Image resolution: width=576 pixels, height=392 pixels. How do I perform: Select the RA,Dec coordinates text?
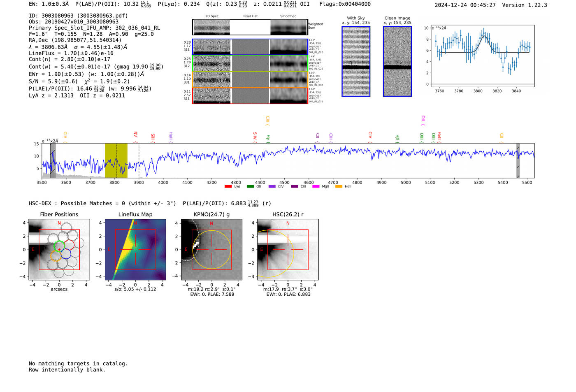[75, 40]
